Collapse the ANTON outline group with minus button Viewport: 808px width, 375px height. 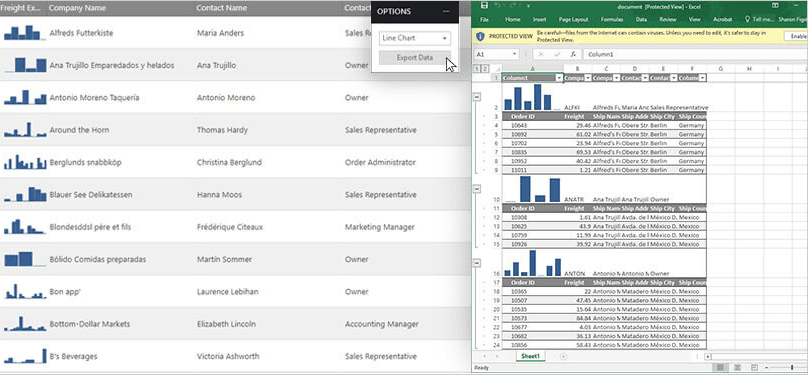pos(477,263)
